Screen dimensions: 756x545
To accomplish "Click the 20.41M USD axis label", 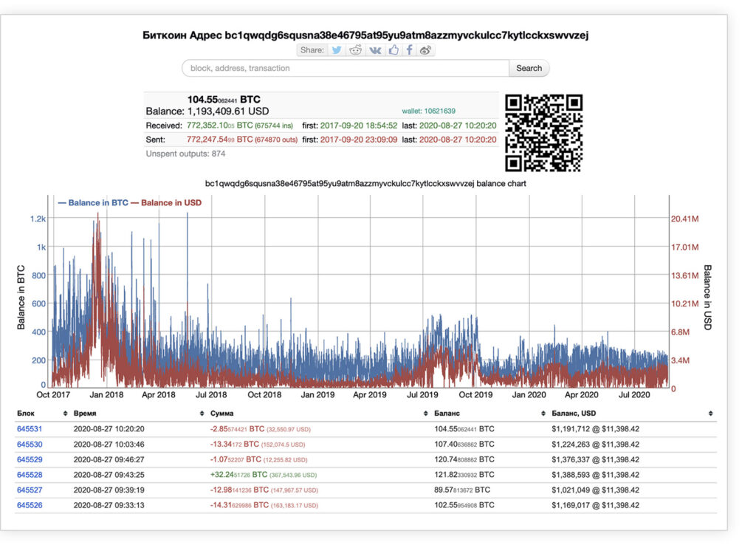I will coord(684,219).
